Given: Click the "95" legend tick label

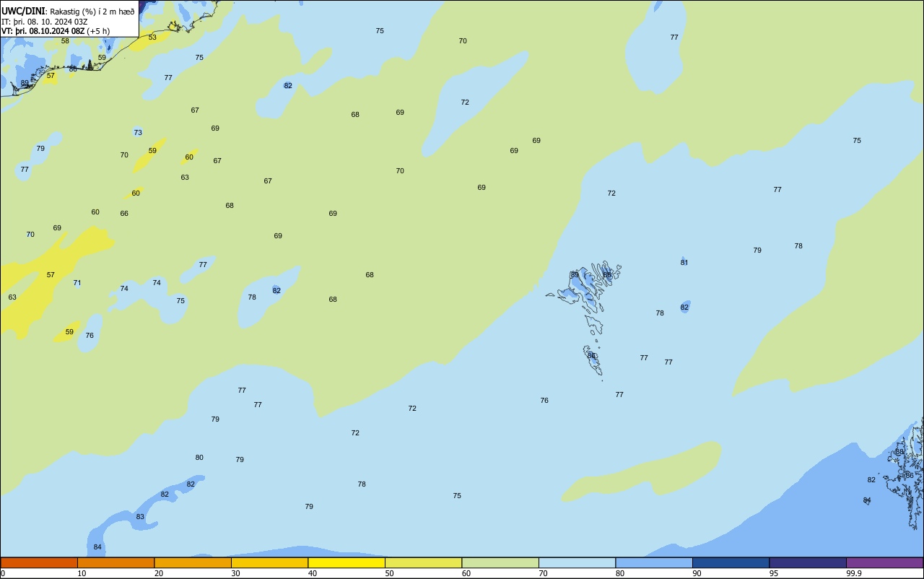Looking at the screenshot, I should [774, 573].
